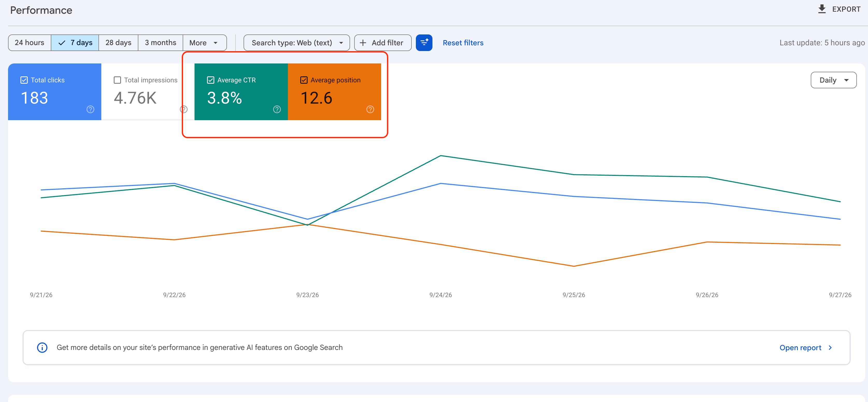Click the blue Total clicks card

pos(55,92)
